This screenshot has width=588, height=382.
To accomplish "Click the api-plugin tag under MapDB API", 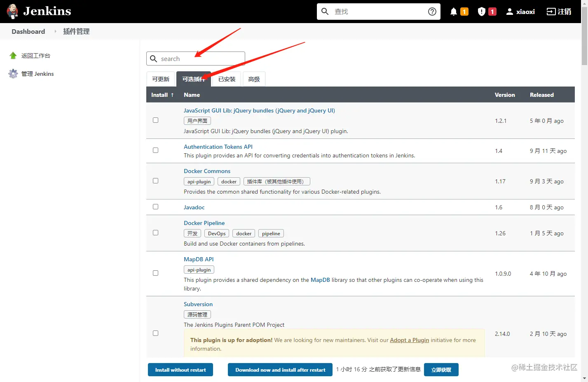I will pos(199,270).
